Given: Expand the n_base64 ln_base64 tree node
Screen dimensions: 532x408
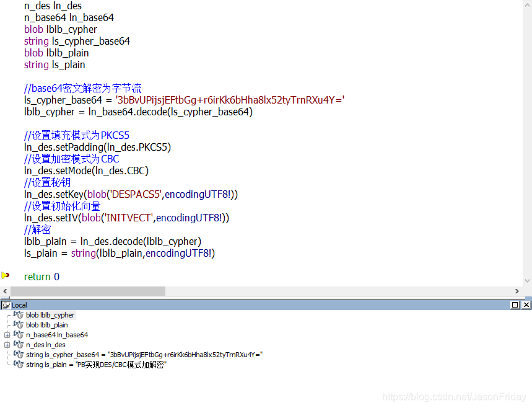Looking at the screenshot, I should click(x=7, y=335).
